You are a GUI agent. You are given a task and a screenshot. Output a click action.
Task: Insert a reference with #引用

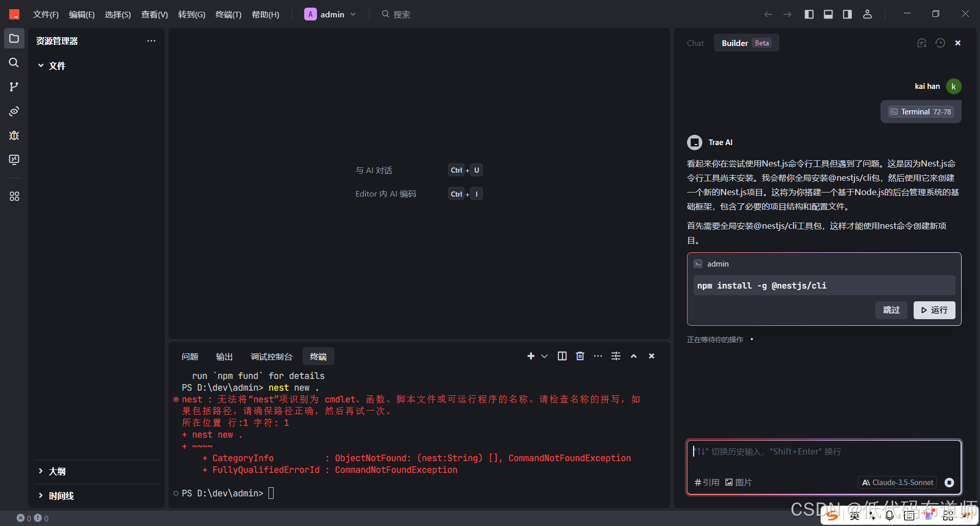tap(707, 483)
